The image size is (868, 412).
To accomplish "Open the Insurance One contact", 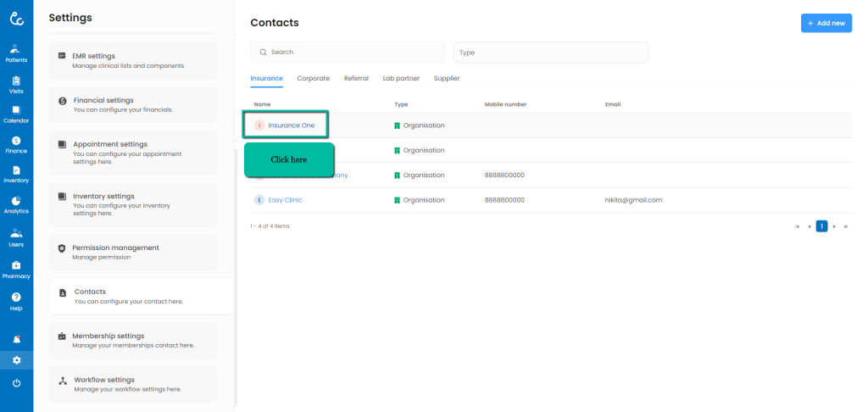I will (x=291, y=125).
